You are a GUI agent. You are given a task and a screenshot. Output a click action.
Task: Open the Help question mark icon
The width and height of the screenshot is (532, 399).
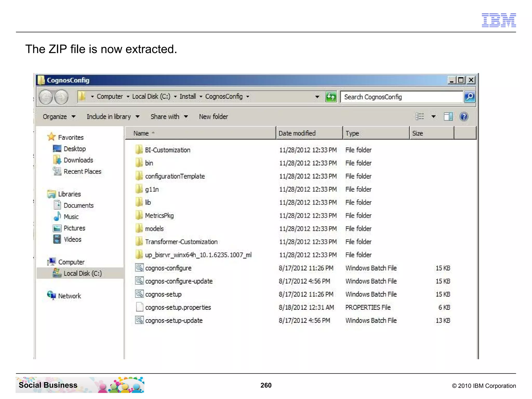click(x=464, y=117)
